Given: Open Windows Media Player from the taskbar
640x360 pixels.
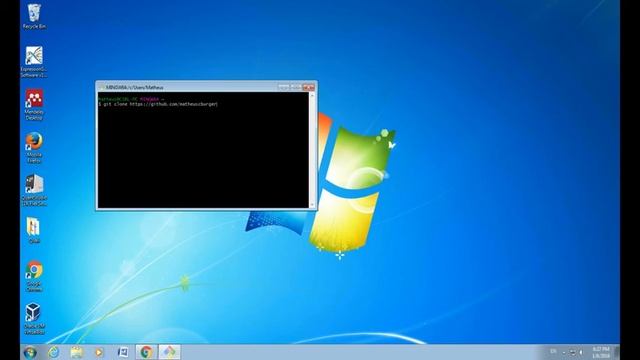Looking at the screenshot, I should 99,352.
